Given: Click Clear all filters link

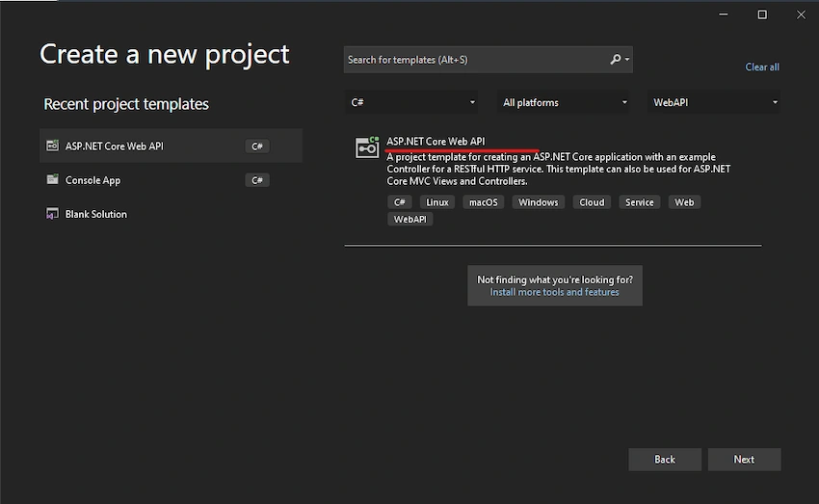Looking at the screenshot, I should 762,66.
